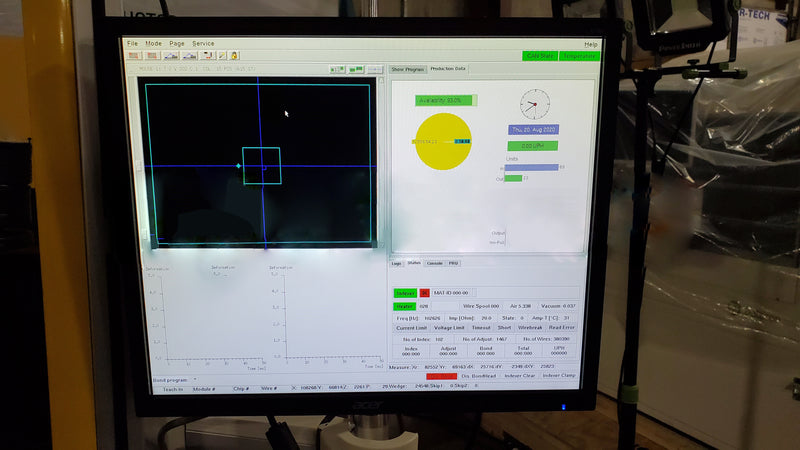Click the green Heater status button

tap(405, 307)
